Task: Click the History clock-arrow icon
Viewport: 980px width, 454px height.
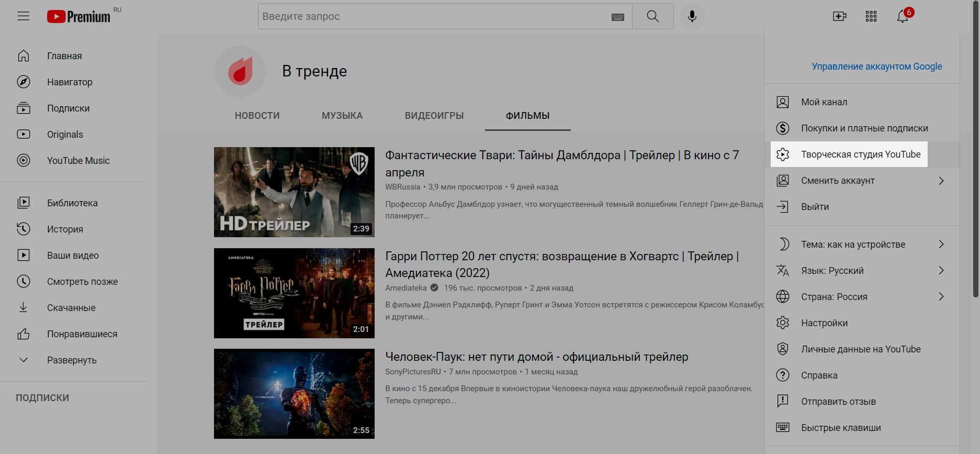Action: (x=24, y=229)
